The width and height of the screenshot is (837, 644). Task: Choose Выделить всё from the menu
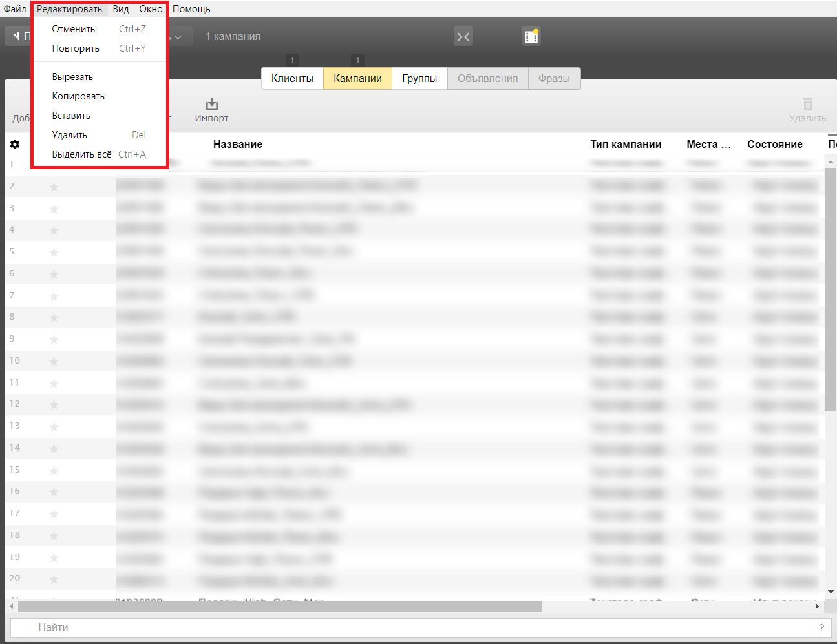[82, 154]
